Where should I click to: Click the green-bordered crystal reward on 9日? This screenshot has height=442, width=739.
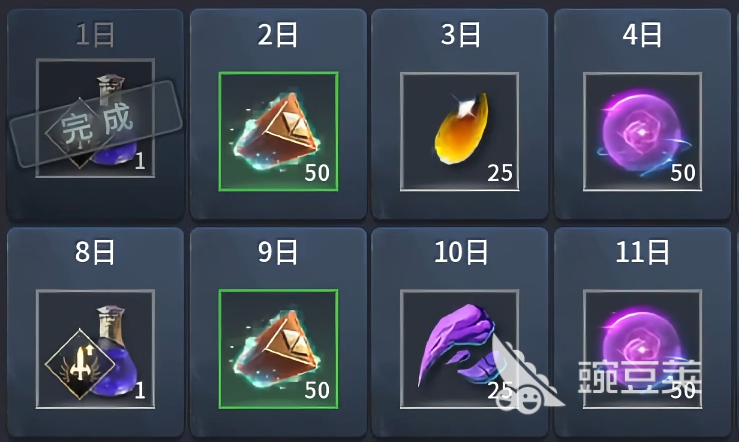278,349
